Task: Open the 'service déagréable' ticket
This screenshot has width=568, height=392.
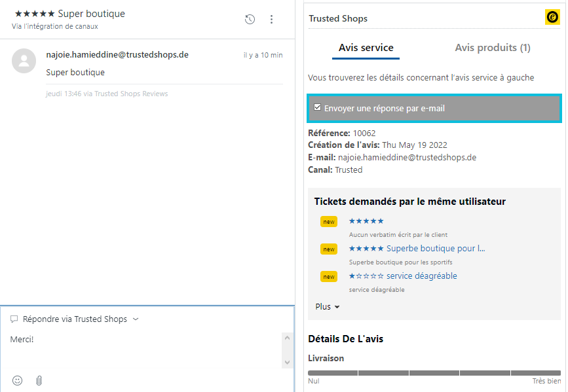Action: [403, 276]
